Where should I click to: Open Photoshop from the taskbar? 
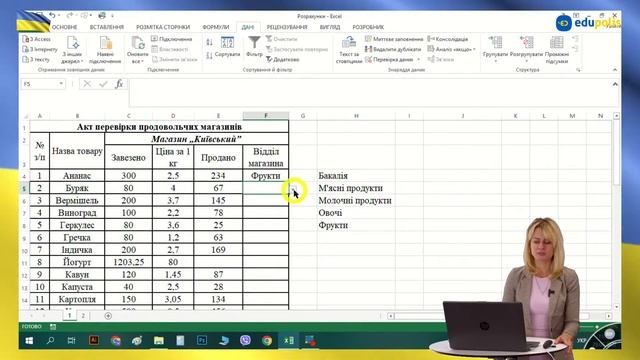[202, 340]
